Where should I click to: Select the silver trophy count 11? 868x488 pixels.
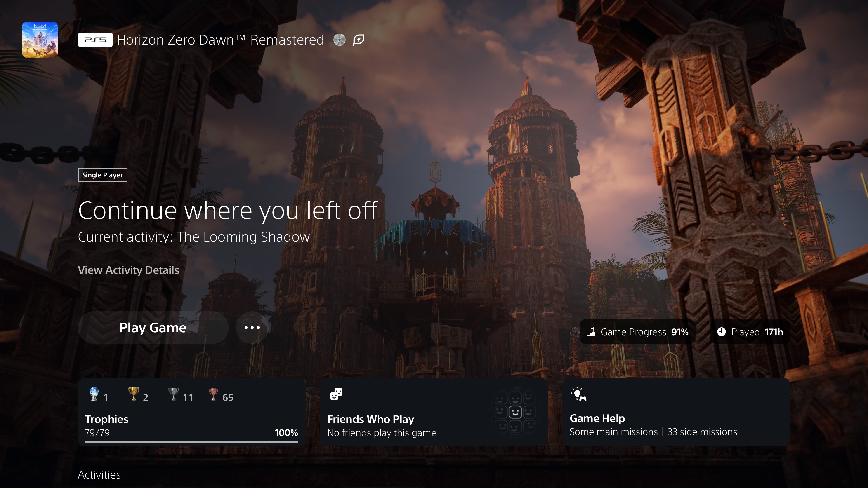point(188,397)
